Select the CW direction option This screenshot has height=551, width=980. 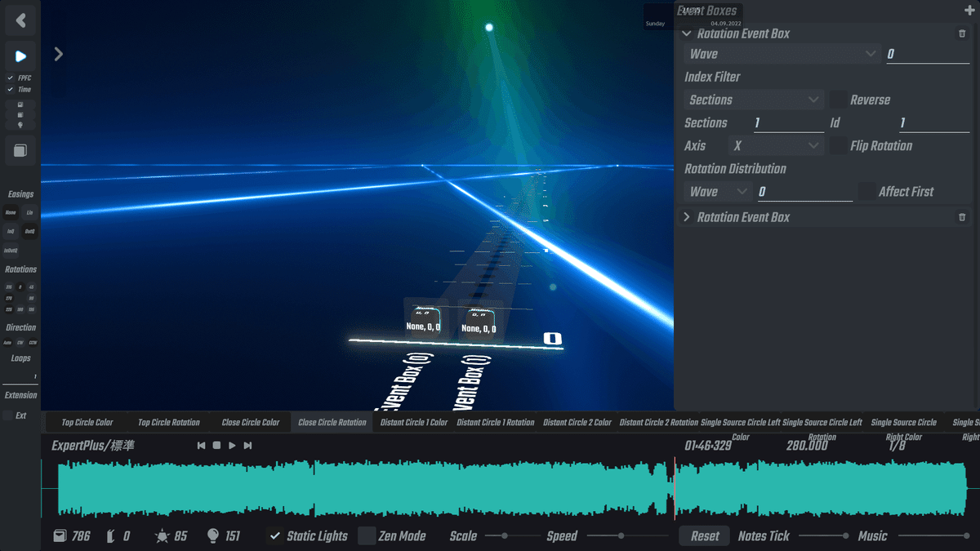coord(20,343)
